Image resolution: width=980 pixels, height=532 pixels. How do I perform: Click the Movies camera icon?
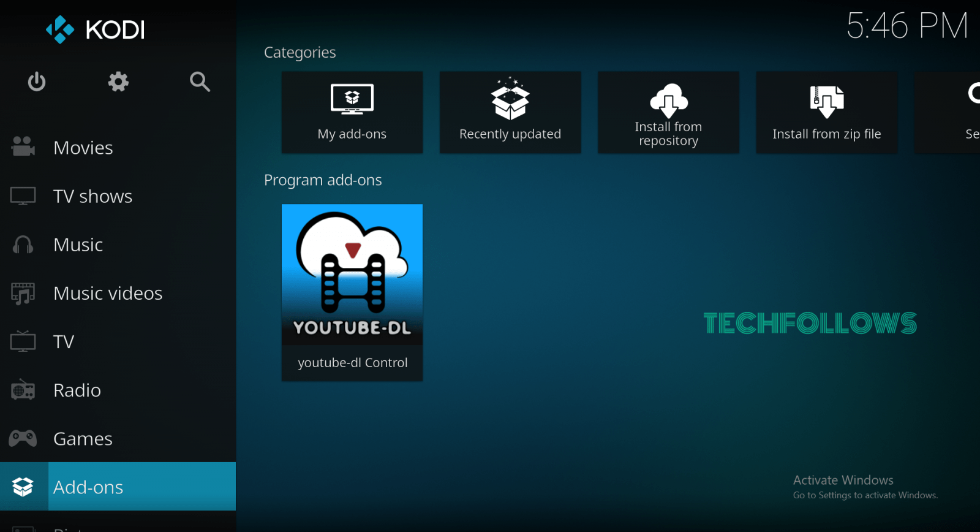[x=23, y=147]
